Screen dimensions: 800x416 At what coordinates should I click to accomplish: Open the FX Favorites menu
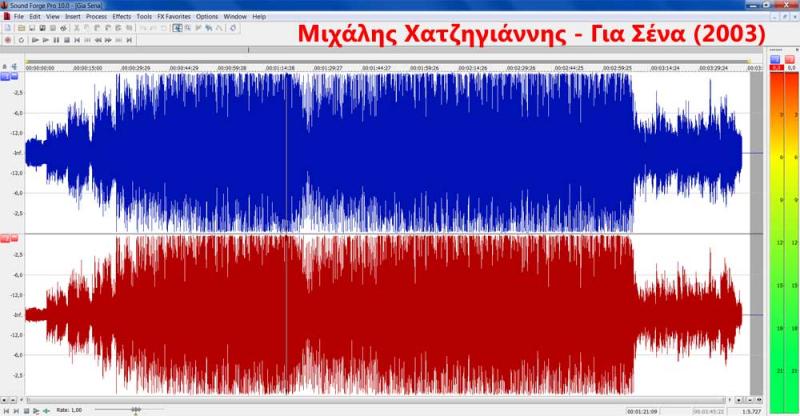point(173,16)
